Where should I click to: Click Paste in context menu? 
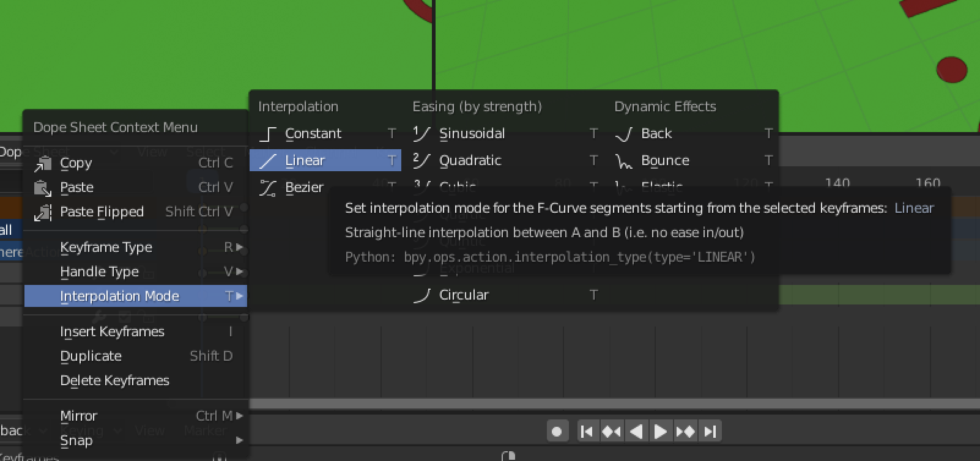135,187
